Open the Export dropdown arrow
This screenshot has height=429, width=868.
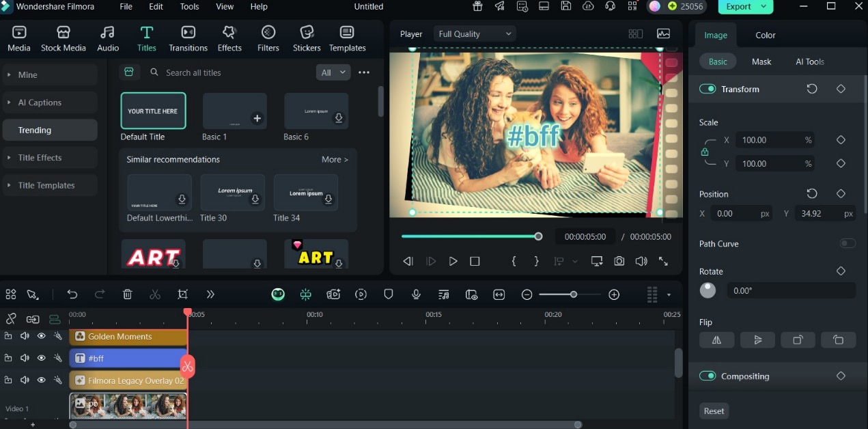tap(764, 7)
